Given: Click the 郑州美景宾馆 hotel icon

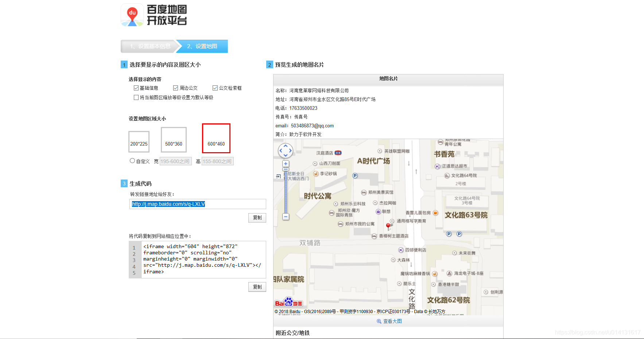Looking at the screenshot, I should [364, 192].
